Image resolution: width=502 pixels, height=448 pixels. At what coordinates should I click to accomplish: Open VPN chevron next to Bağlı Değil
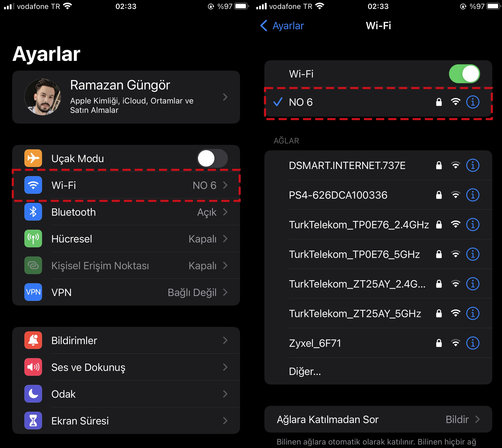pos(225,292)
